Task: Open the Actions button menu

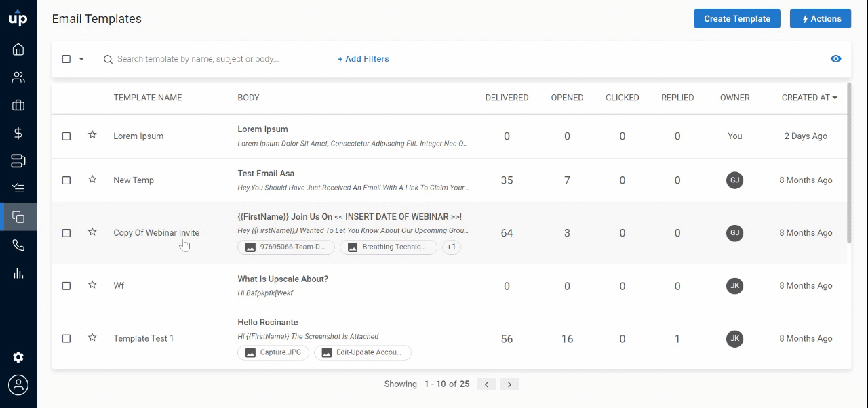Action: (x=821, y=19)
